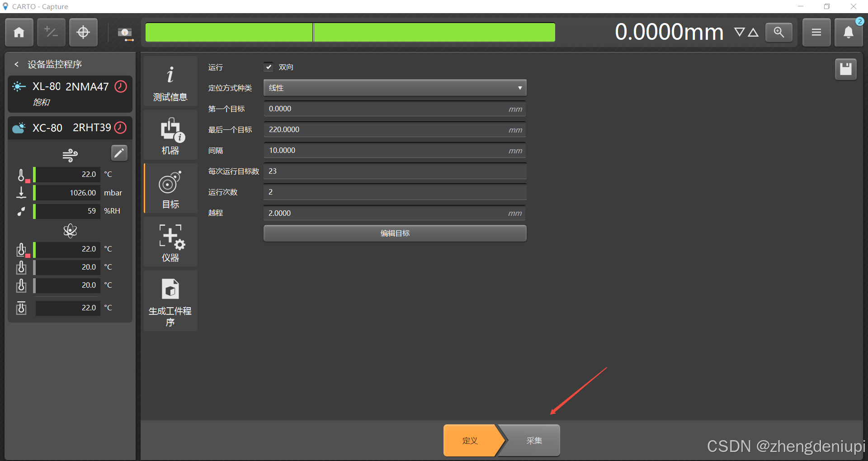Click the 越程 field showing 2.0000
Image resolution: width=868 pixels, height=461 pixels.
pyautogui.click(x=395, y=213)
